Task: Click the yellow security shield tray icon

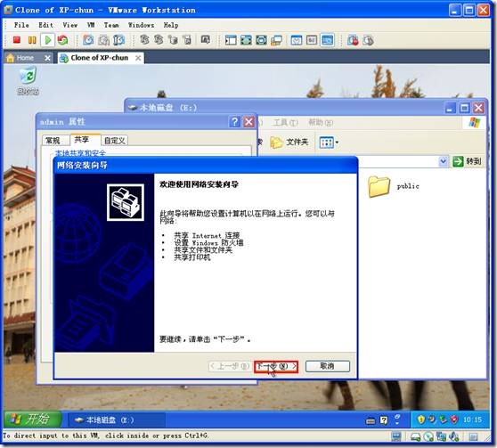Action: click(421, 419)
